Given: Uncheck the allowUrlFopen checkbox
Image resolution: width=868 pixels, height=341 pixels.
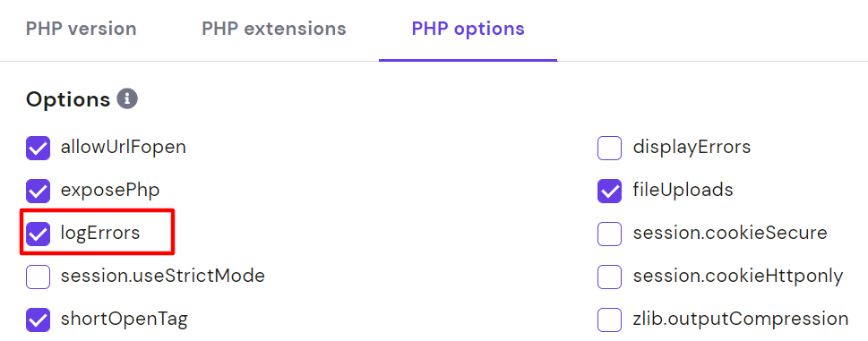Looking at the screenshot, I should click(x=39, y=148).
